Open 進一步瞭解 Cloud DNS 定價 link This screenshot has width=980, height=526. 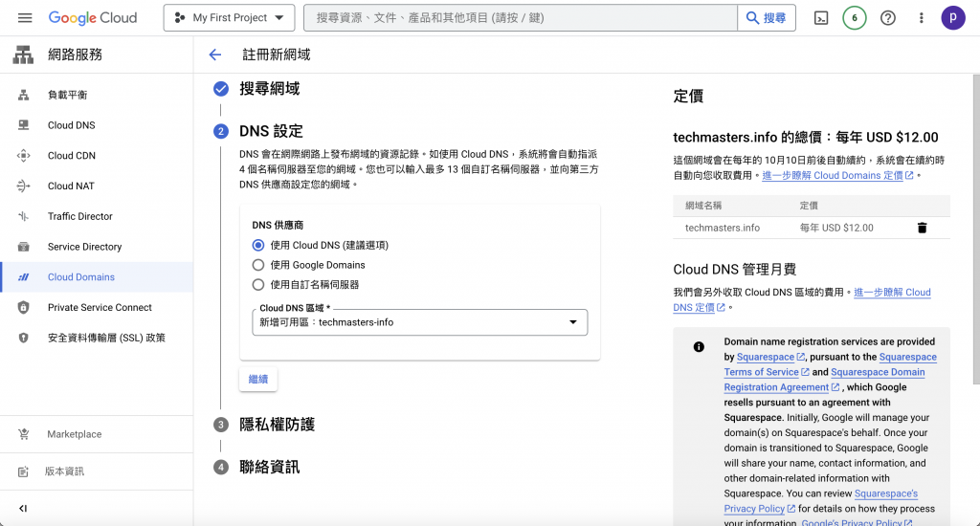802,300
